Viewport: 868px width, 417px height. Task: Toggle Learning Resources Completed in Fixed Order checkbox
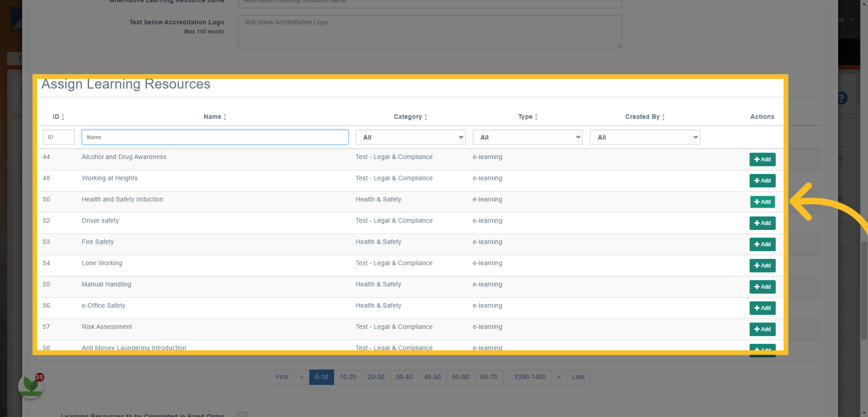[x=243, y=415]
